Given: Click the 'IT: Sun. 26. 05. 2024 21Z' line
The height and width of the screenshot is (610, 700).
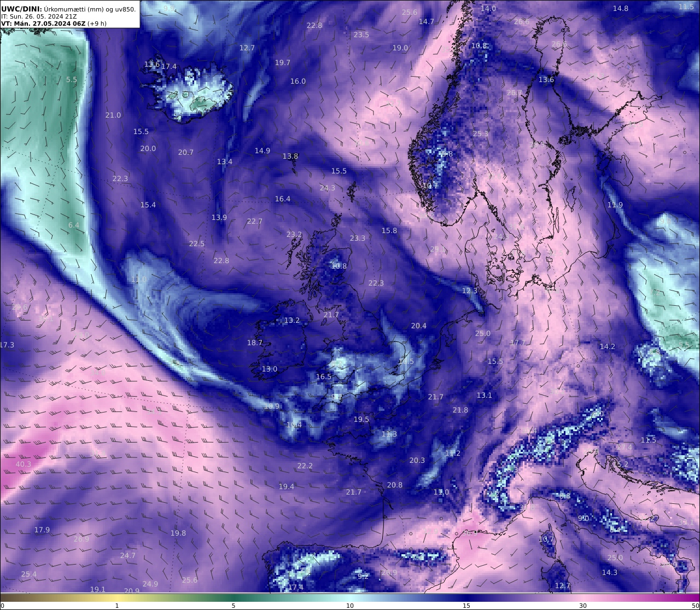Looking at the screenshot, I should pyautogui.click(x=39, y=16).
